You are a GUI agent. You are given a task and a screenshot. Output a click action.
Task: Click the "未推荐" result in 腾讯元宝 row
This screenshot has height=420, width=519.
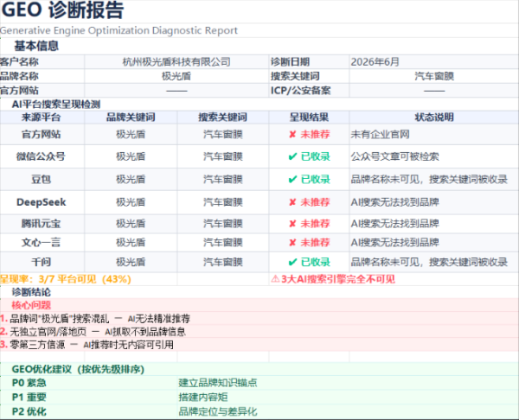pos(315,224)
